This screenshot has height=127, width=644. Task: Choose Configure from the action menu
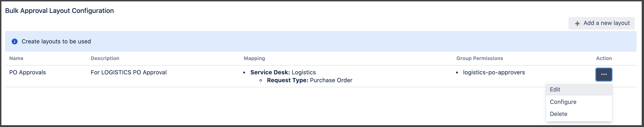[x=563, y=102]
